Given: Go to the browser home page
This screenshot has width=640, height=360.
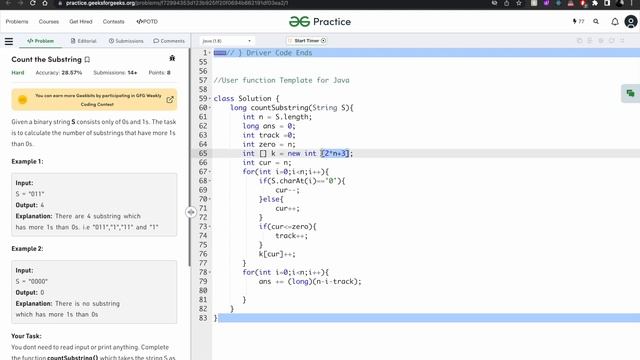Looking at the screenshot, I should click(x=45, y=3).
